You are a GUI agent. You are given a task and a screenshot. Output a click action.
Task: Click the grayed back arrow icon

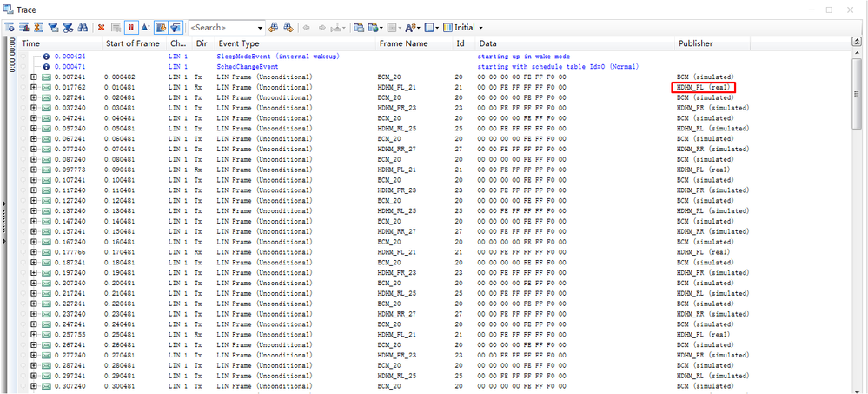307,27
